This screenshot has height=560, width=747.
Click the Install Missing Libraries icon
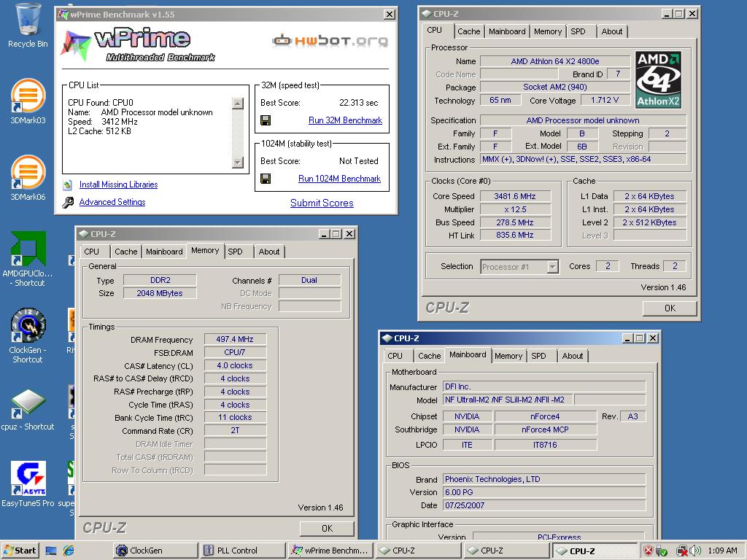pyautogui.click(x=68, y=184)
